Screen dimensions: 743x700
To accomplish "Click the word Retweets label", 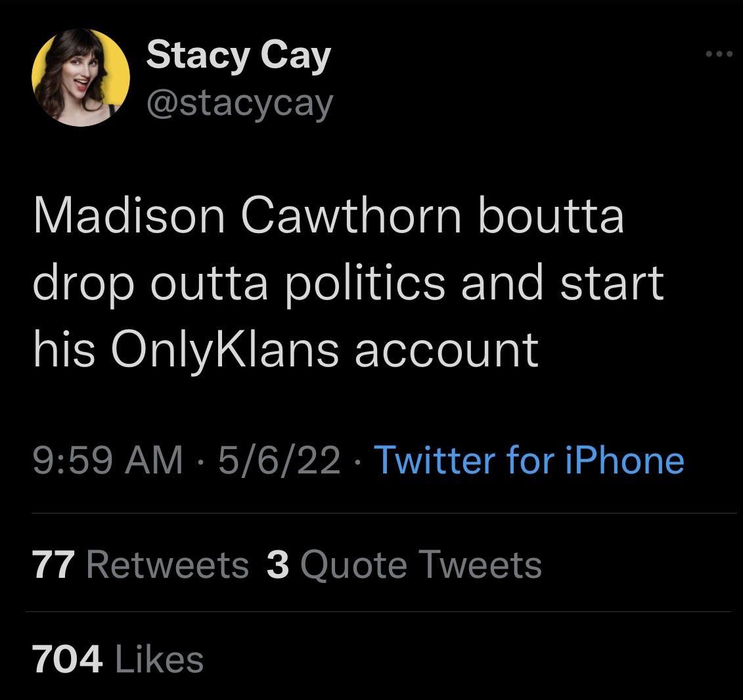I will coord(168,565).
